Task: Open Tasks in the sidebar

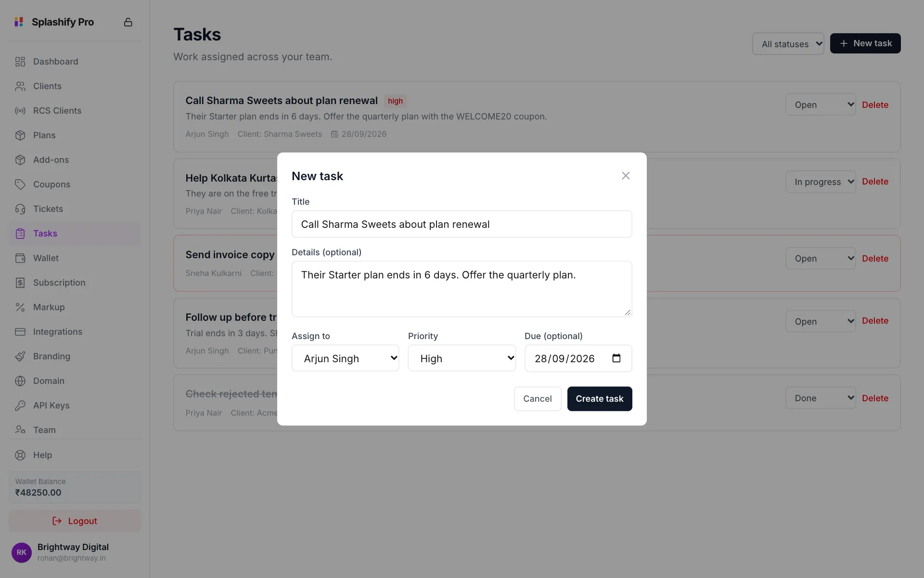Action: coord(75,234)
